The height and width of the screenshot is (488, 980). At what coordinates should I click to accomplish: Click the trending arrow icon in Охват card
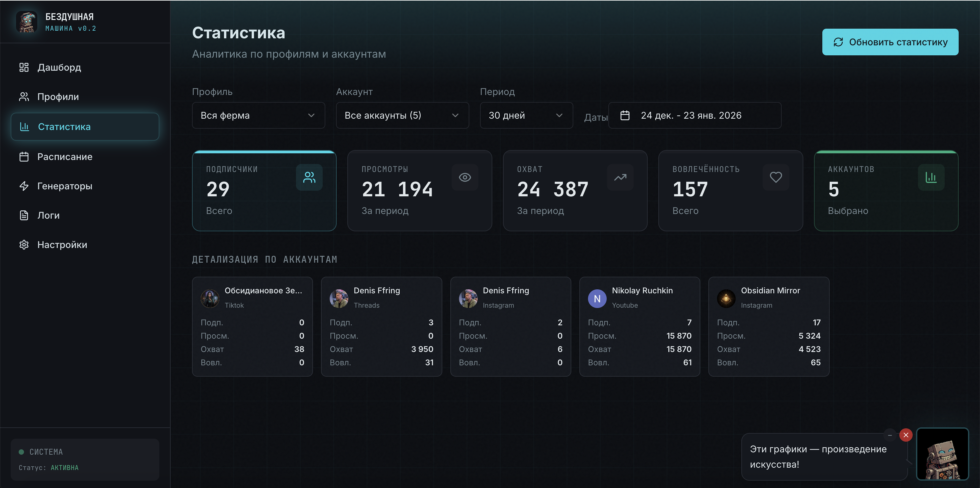click(x=620, y=177)
